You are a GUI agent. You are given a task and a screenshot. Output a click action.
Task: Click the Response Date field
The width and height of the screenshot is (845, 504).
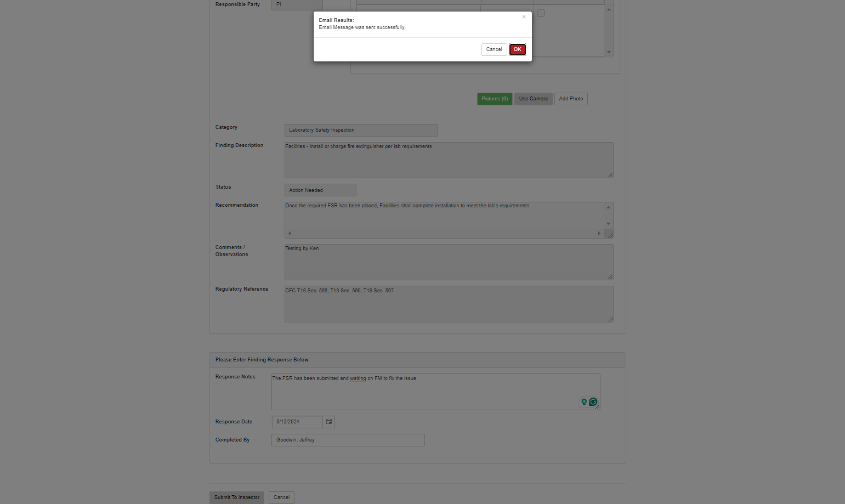pyautogui.click(x=297, y=422)
